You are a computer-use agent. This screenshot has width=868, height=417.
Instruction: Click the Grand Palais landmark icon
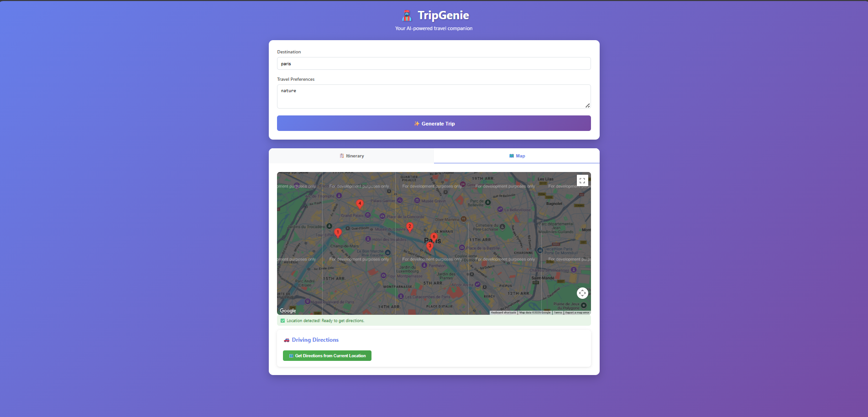(368, 215)
